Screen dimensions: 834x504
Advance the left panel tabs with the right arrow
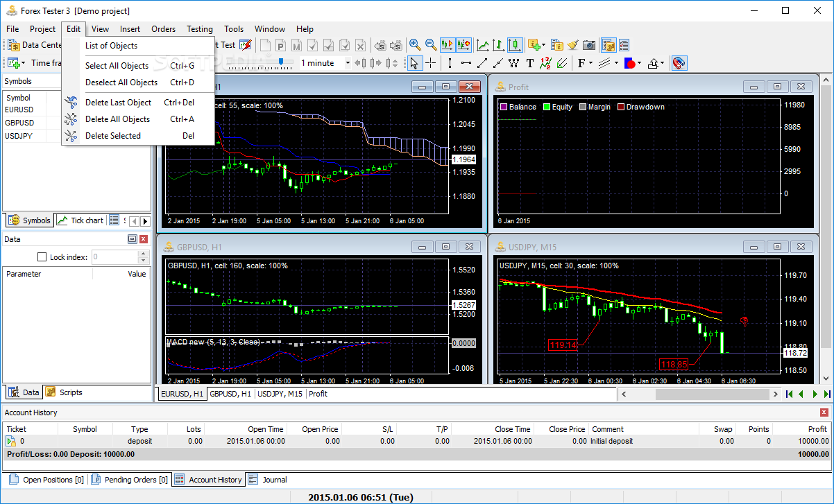pyautogui.click(x=145, y=221)
